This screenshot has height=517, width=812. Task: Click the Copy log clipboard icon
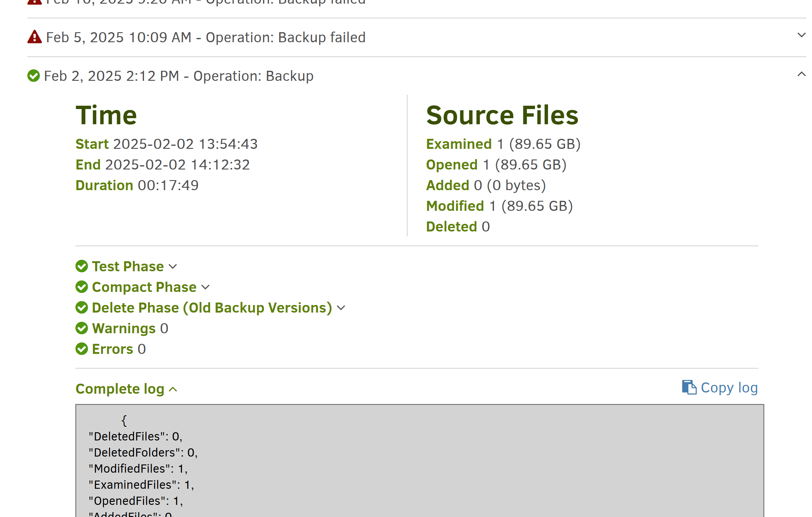coord(689,387)
